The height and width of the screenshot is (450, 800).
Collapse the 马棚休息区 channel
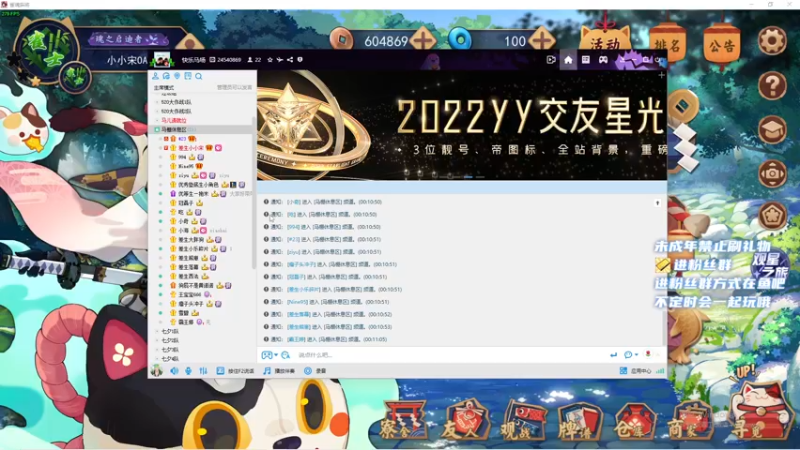coord(157,130)
